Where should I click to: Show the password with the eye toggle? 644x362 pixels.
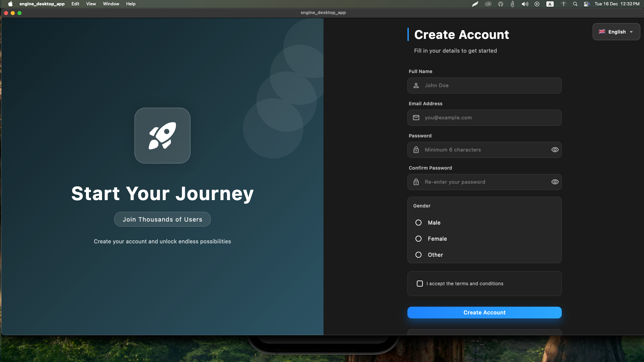tap(555, 150)
